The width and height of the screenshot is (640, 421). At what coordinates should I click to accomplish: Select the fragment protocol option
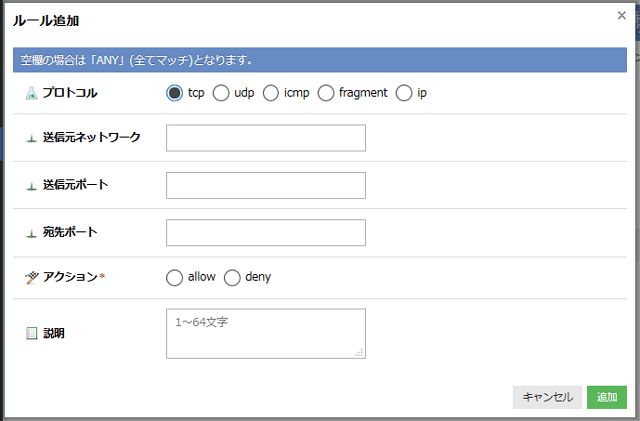pyautogui.click(x=326, y=93)
